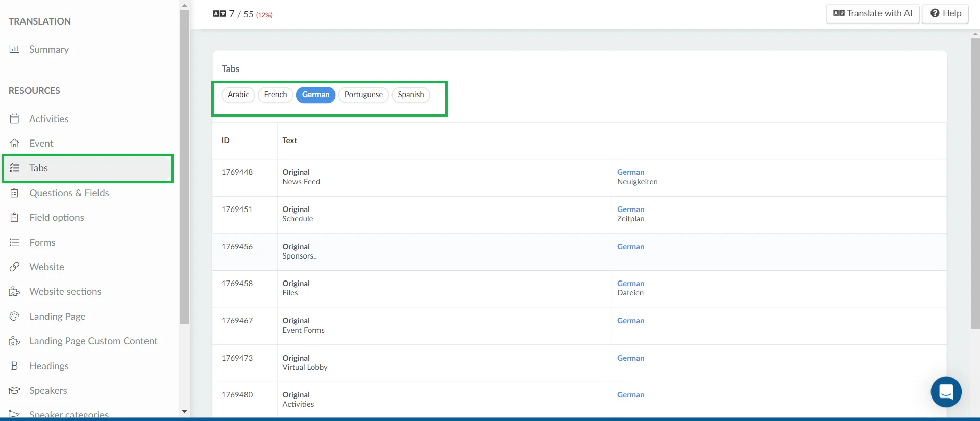The height and width of the screenshot is (421, 980).
Task: Click the Landing Page Custom Content icon
Action: coord(14,341)
